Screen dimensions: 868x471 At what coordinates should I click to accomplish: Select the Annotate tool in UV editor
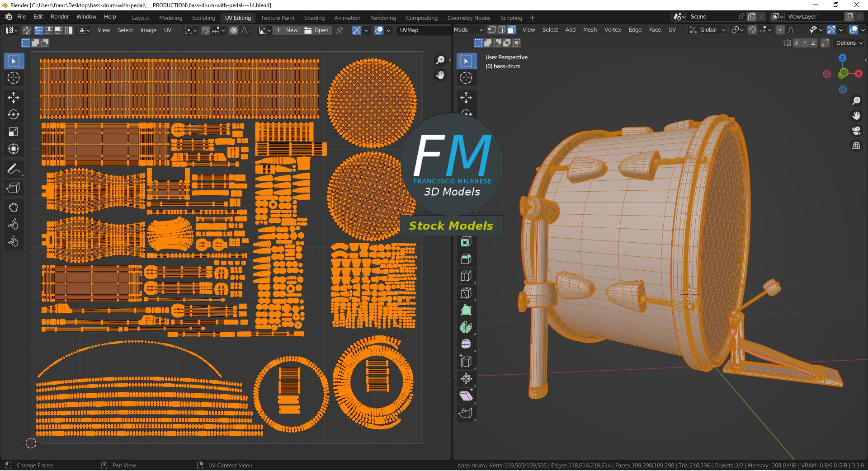14,169
